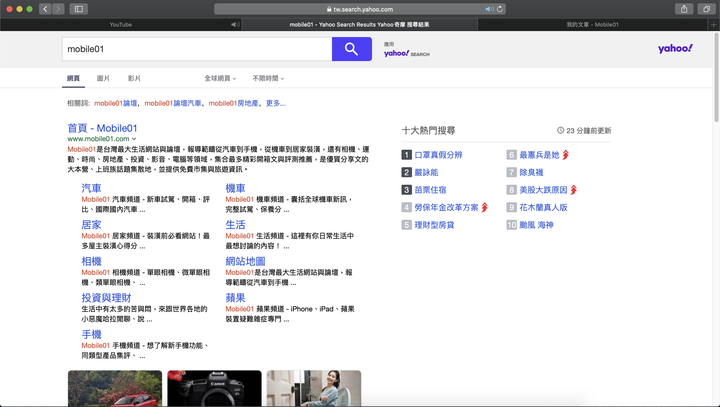
Task: Open the 機車 sitelink
Action: 235,188
